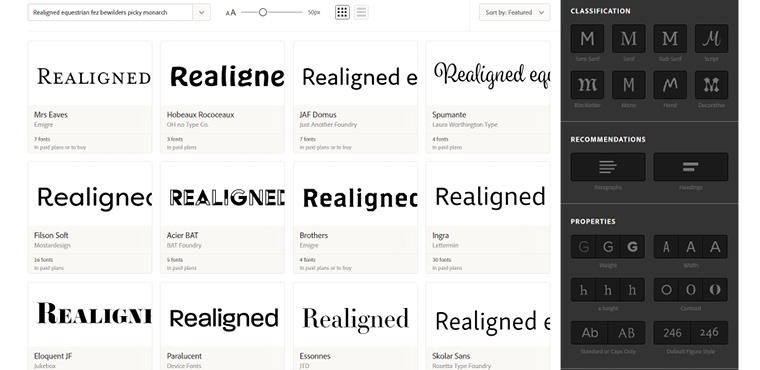
Task: Click Paralucent font name
Action: [184, 356]
